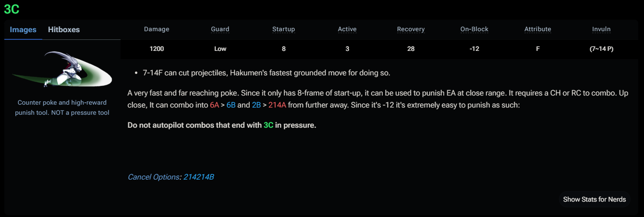Click the green 3C section heading
644x217 pixels.
[12, 9]
